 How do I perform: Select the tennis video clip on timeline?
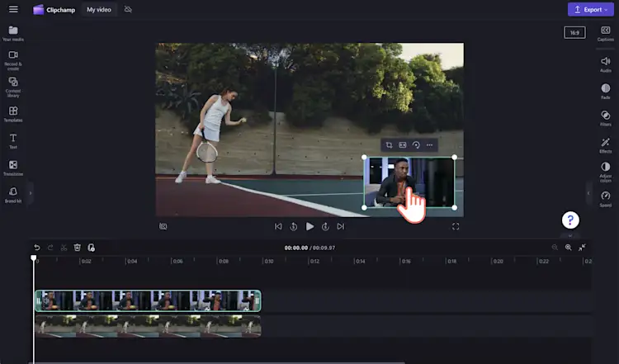[148, 326]
